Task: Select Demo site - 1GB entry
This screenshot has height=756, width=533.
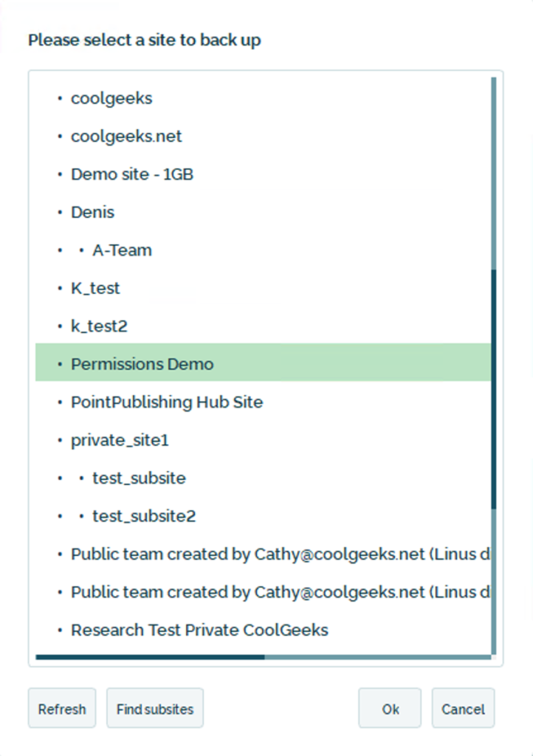Action: point(132,174)
